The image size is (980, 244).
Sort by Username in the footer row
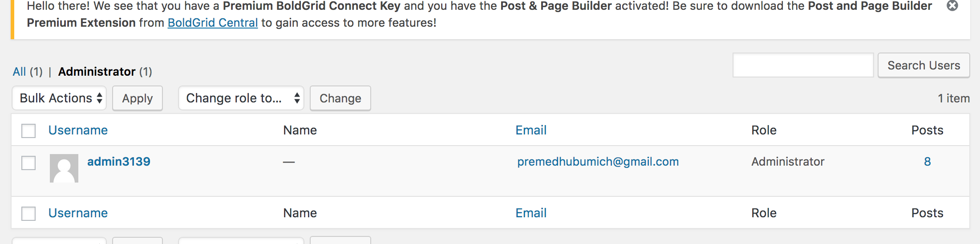pos(78,213)
